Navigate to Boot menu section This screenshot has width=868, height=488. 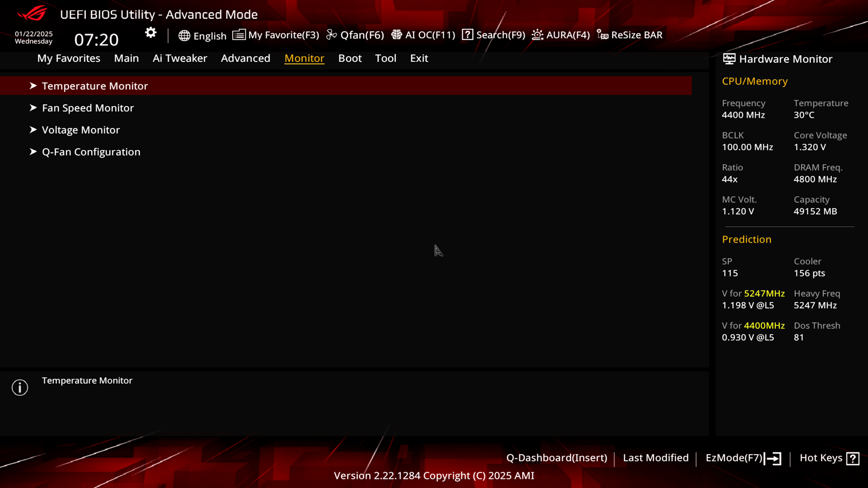point(350,58)
